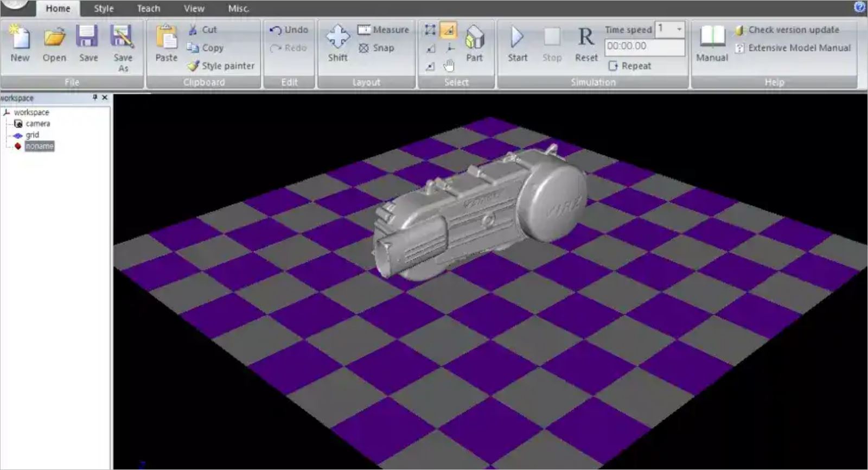Activate the Style painter

(x=221, y=66)
